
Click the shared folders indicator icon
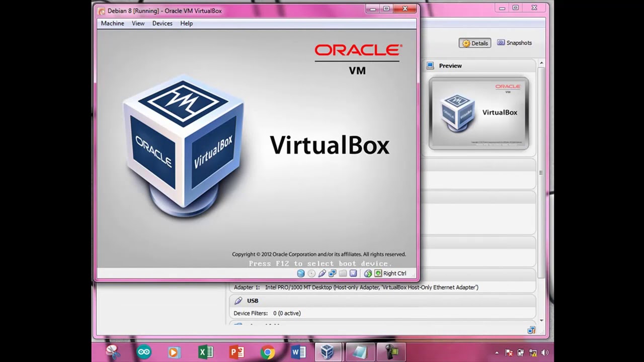[x=343, y=274]
